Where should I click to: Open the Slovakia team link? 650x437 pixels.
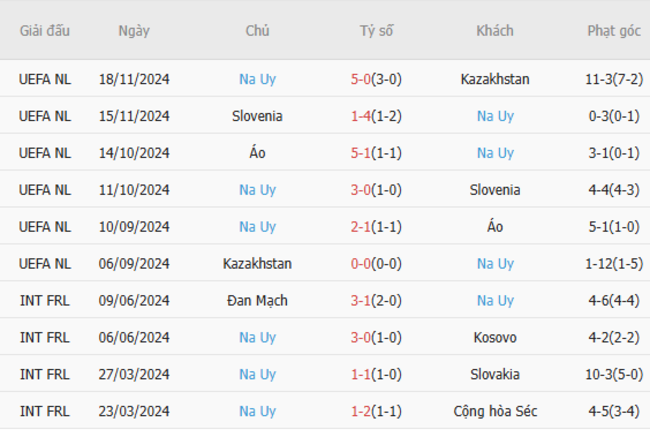click(495, 375)
